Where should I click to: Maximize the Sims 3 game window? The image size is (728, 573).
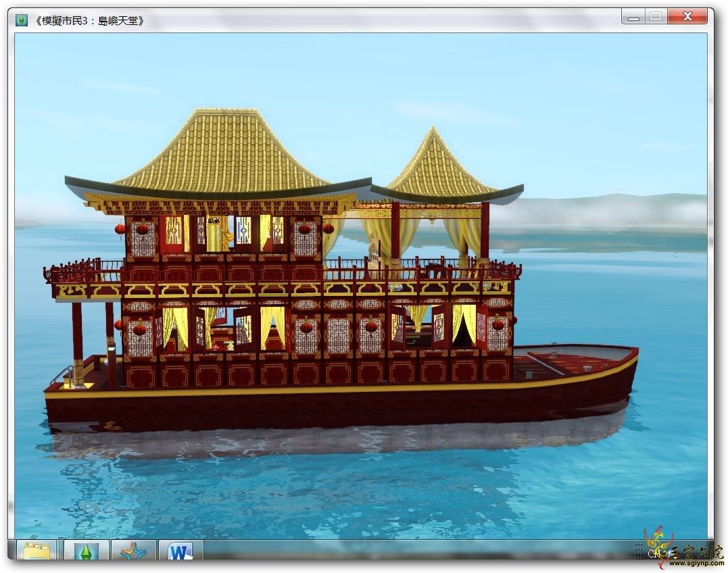pos(656,17)
